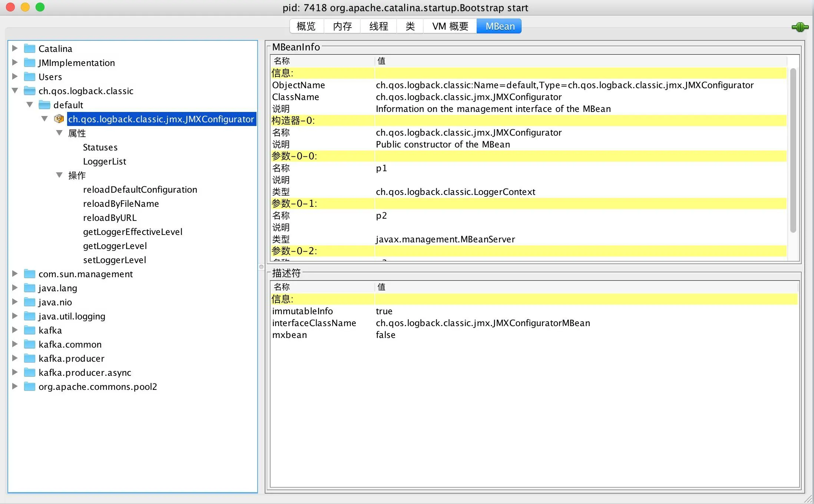The height and width of the screenshot is (504, 814).
Task: Click the JMXConfigurator MBean bean icon
Action: click(59, 119)
